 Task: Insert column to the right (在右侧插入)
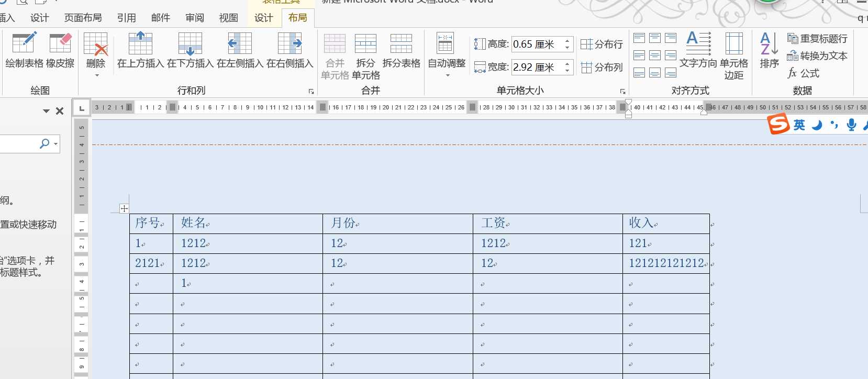[290, 50]
